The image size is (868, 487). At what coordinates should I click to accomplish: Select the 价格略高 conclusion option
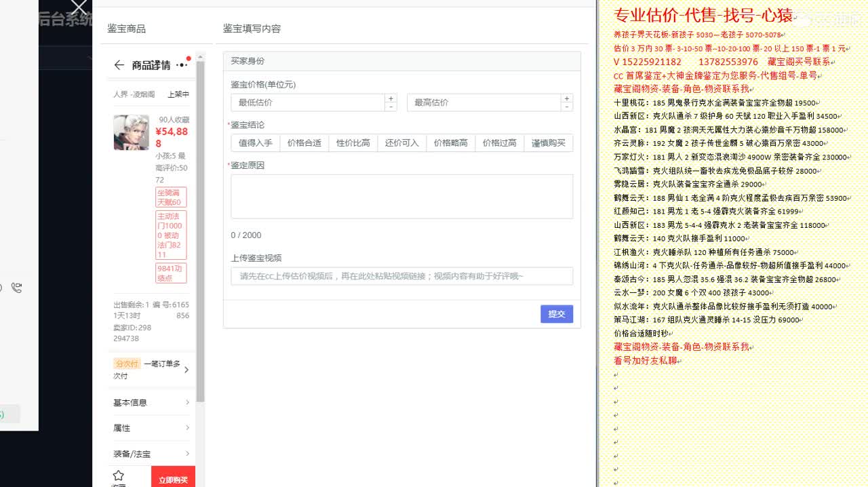tap(451, 143)
